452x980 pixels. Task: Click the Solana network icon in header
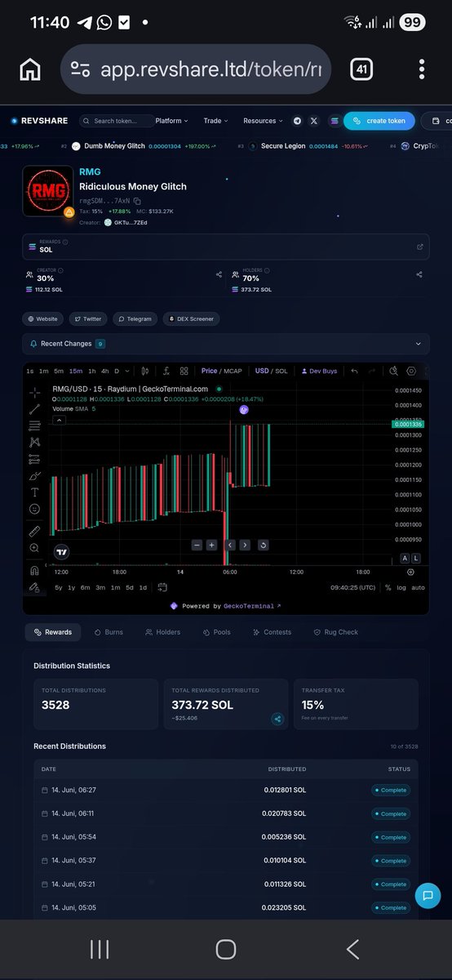tap(334, 121)
